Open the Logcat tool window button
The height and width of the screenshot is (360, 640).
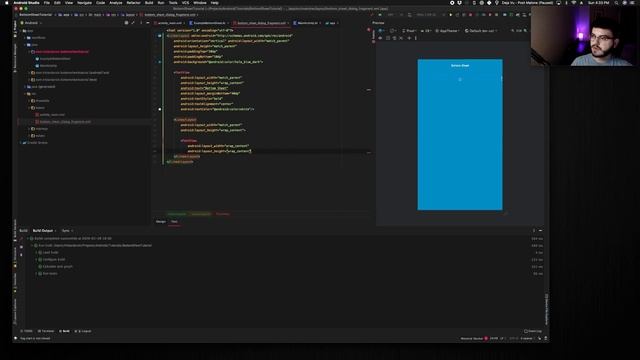tap(83, 331)
